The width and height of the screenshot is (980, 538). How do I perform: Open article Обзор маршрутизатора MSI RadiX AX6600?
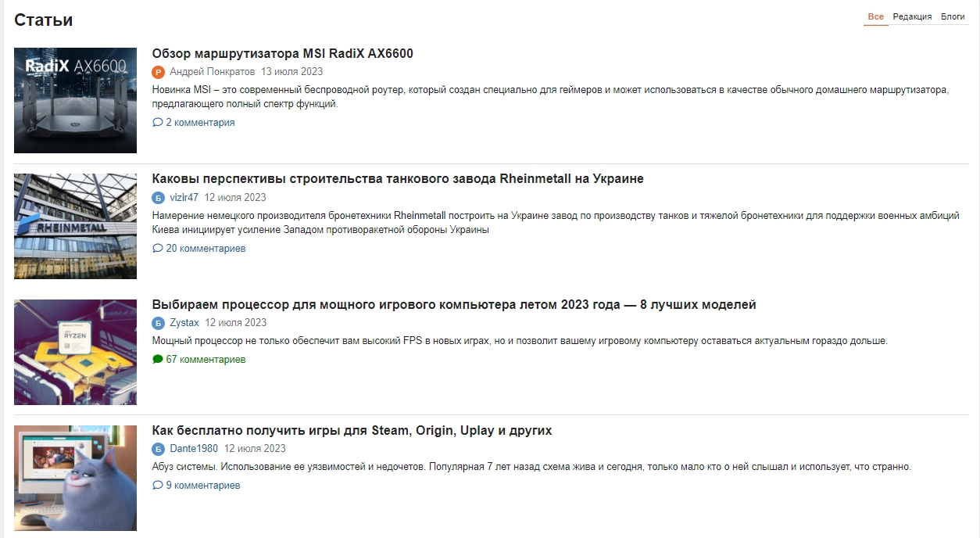pyautogui.click(x=282, y=54)
